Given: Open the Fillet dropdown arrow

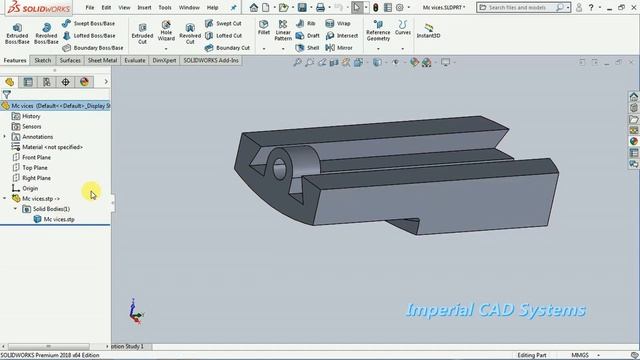Looking at the screenshot, I should coord(264,49).
